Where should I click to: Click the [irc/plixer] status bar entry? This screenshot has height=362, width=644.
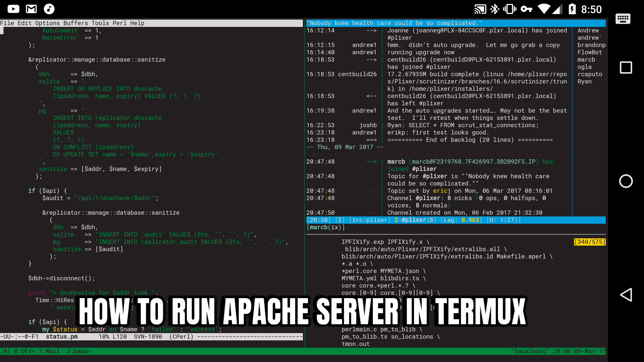[370, 220]
